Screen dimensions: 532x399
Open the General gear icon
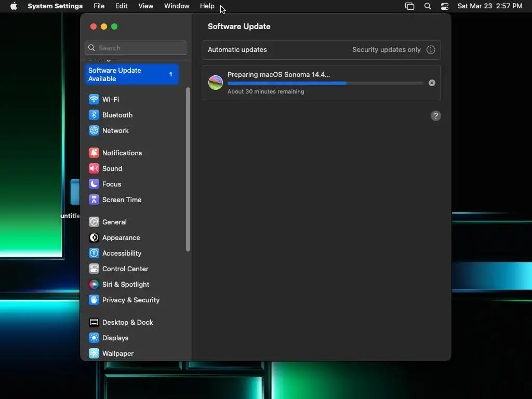click(94, 222)
